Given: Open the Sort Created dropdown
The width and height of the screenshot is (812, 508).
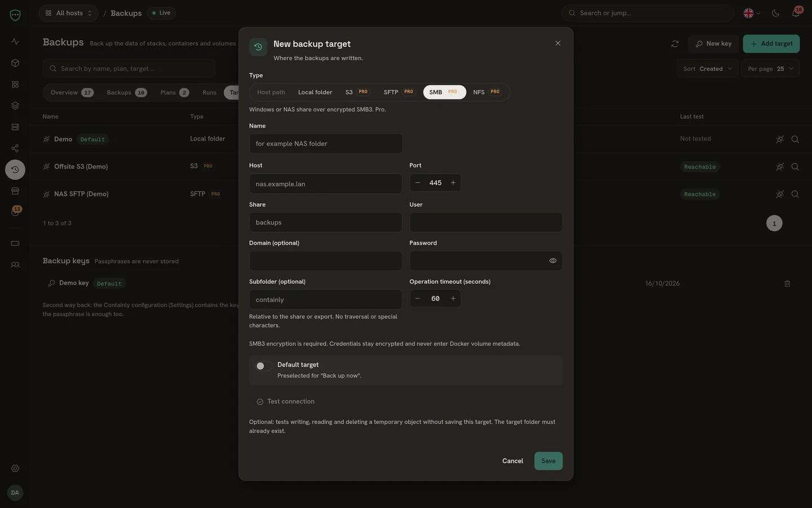Looking at the screenshot, I should (707, 69).
